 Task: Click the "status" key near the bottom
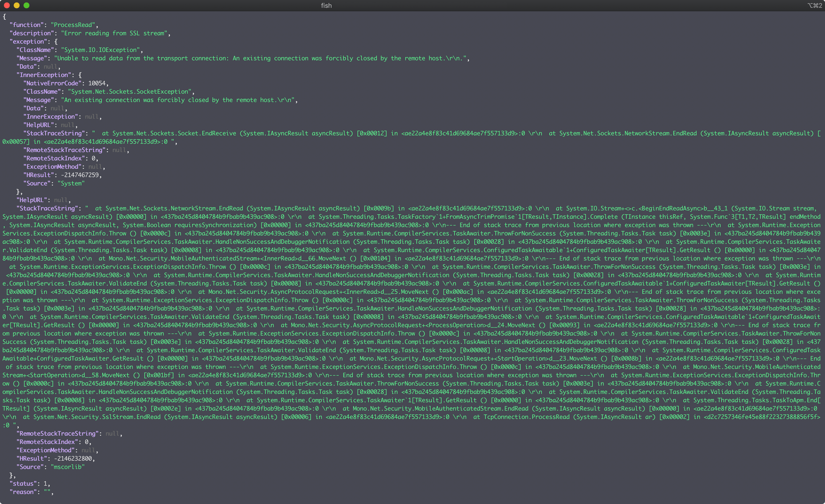(x=23, y=483)
